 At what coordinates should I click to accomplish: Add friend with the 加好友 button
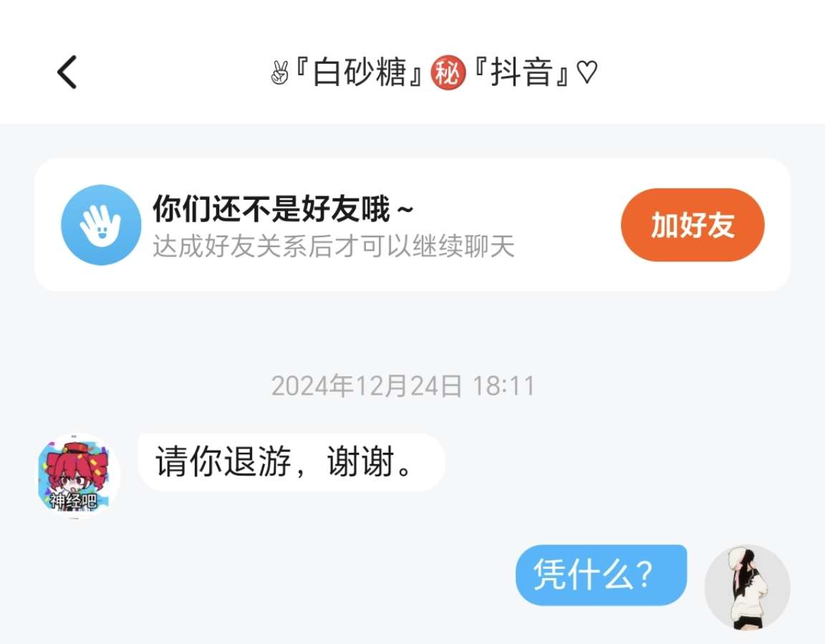click(693, 225)
